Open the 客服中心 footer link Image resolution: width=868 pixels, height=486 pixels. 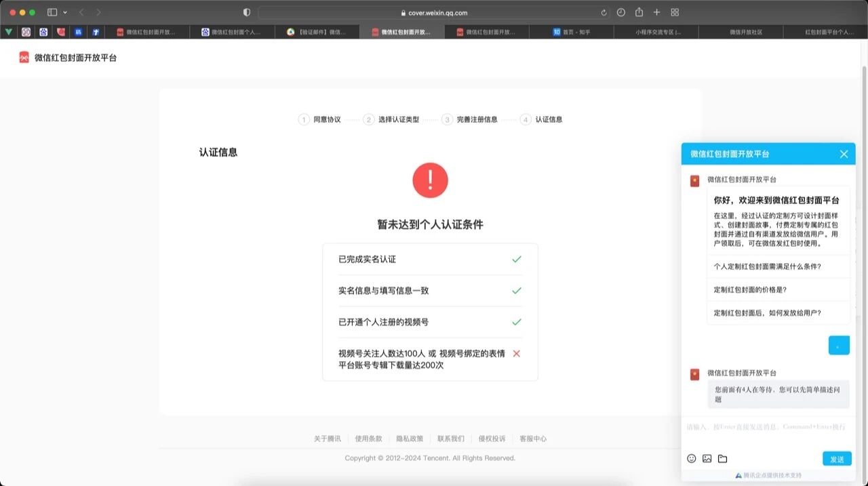coord(533,439)
